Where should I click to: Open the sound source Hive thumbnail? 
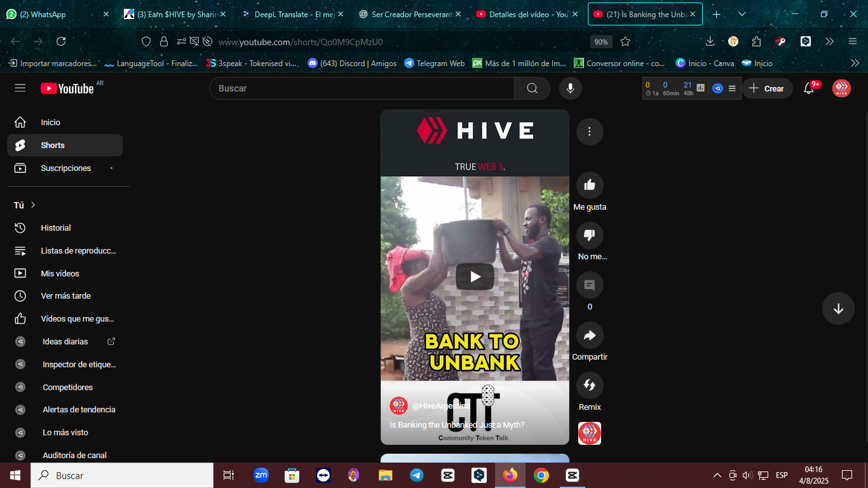590,433
